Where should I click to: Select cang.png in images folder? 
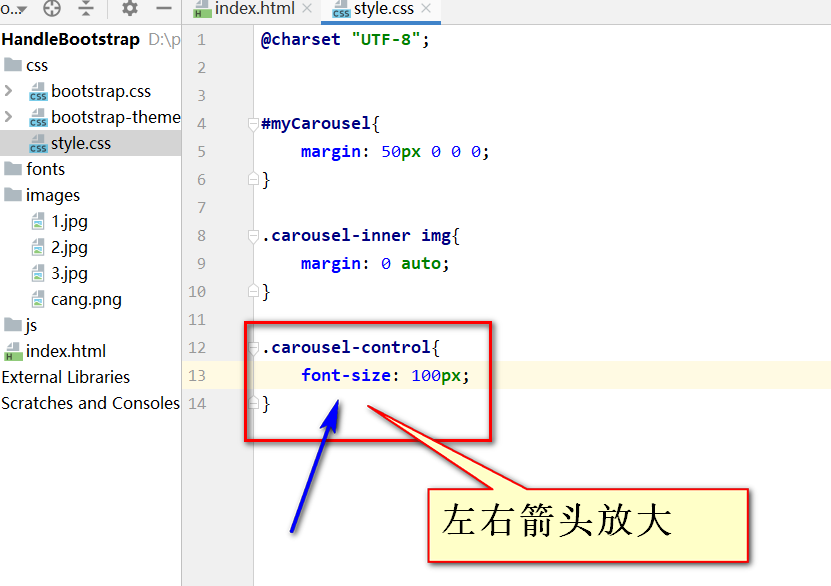[x=86, y=300]
